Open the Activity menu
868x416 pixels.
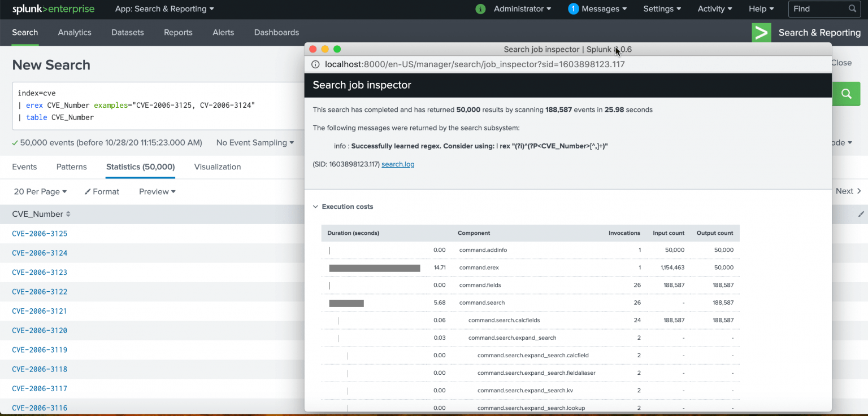point(715,9)
